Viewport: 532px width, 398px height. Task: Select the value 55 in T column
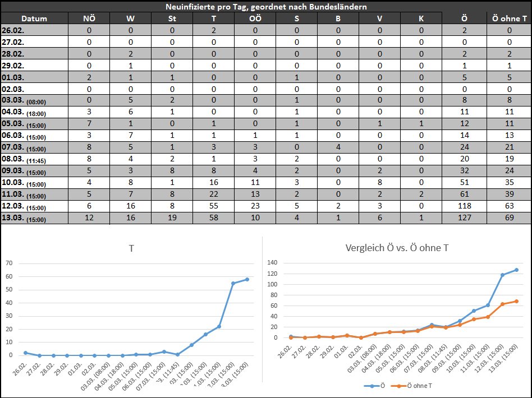pos(213,206)
